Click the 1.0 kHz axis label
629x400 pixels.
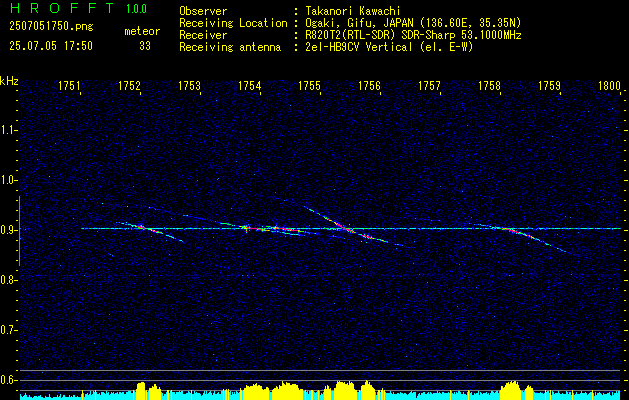click(x=8, y=180)
